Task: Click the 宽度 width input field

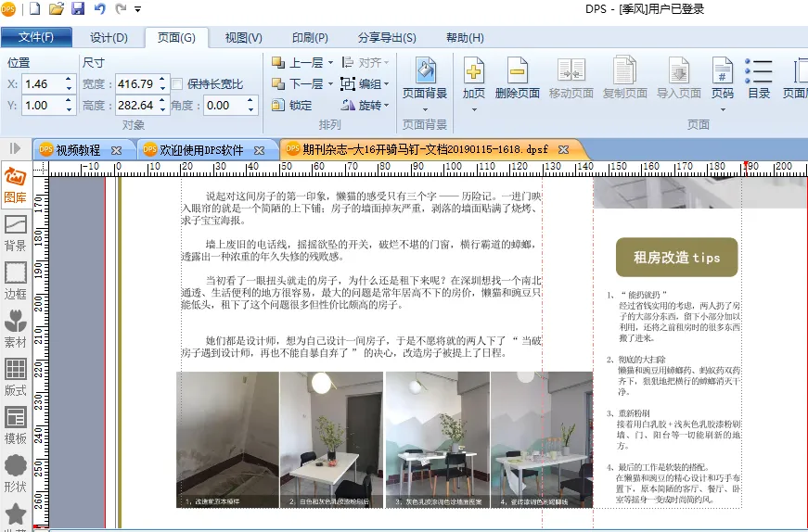Action: tap(135, 84)
